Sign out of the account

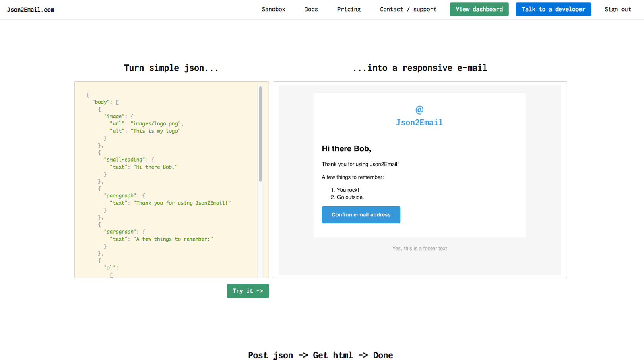pyautogui.click(x=617, y=9)
